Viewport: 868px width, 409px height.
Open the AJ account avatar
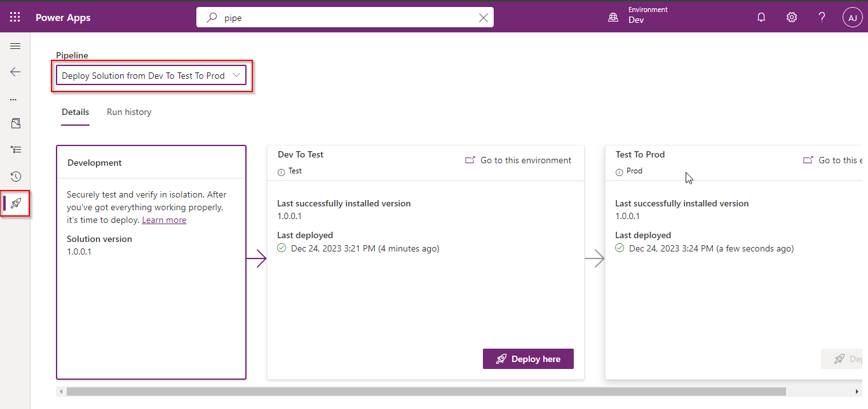852,18
